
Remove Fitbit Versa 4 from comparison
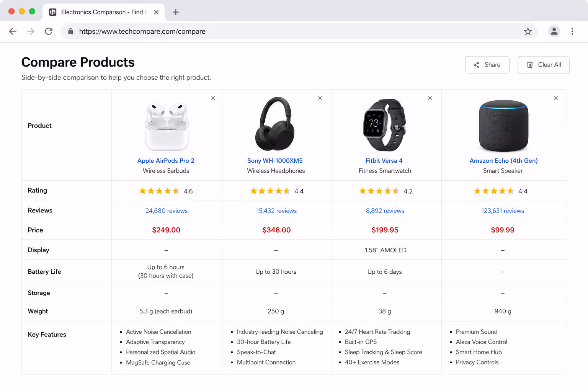point(430,98)
